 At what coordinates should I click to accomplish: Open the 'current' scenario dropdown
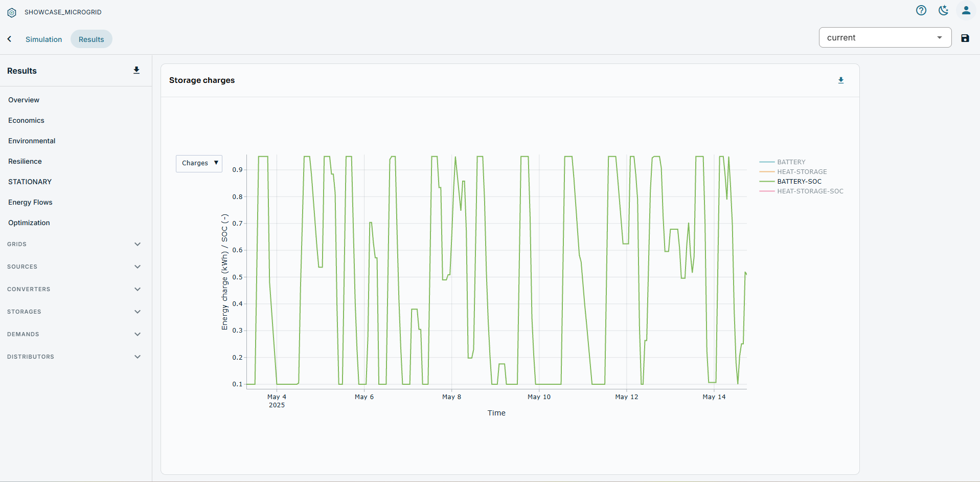pos(885,37)
